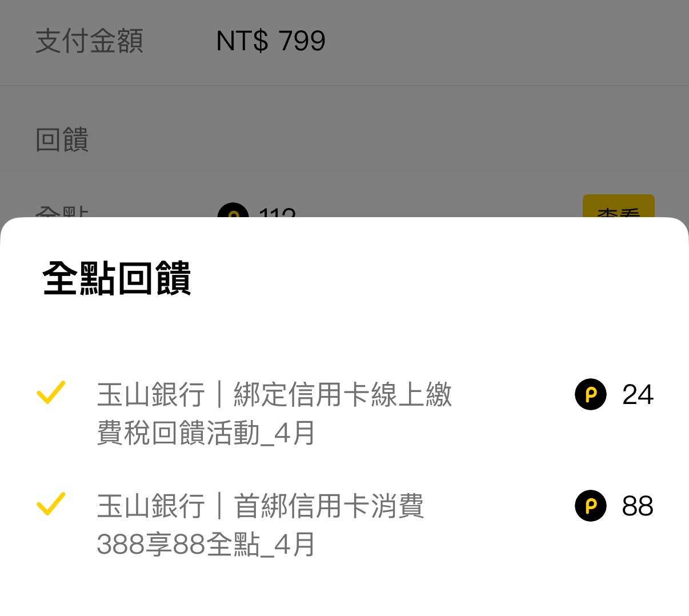Tap the NT$ 799 payment amount
689x616 pixels.
271,41
